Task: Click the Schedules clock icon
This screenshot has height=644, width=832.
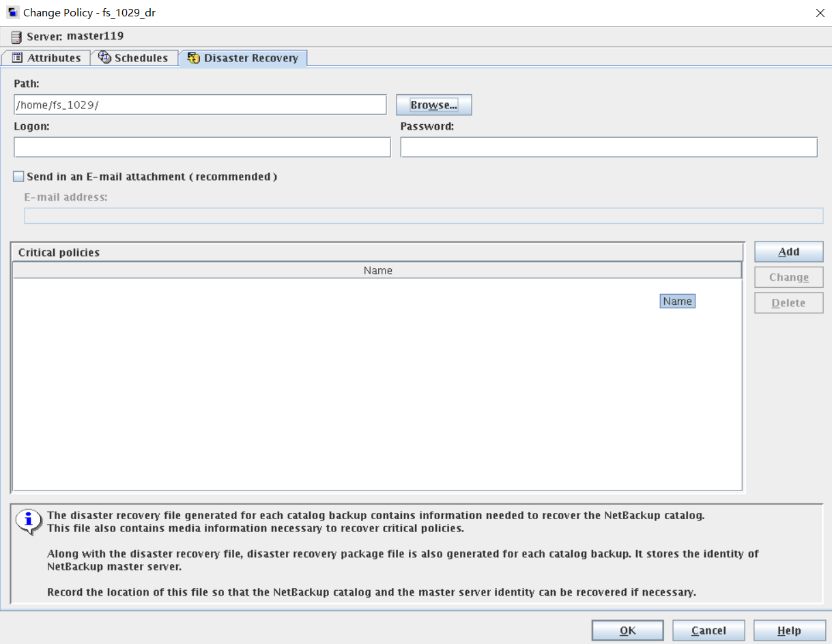Action: pos(105,58)
